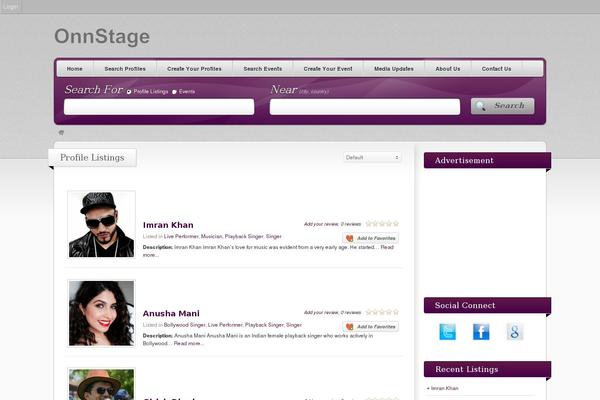Open the Media Updates menu item

[x=394, y=69]
